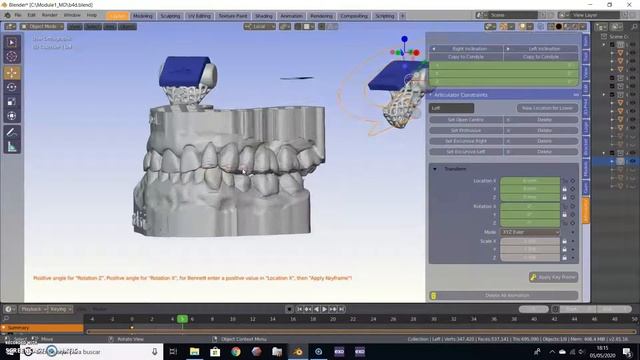This screenshot has width=640, height=360.
Task: Select the Annotate tool
Action: click(x=12, y=132)
